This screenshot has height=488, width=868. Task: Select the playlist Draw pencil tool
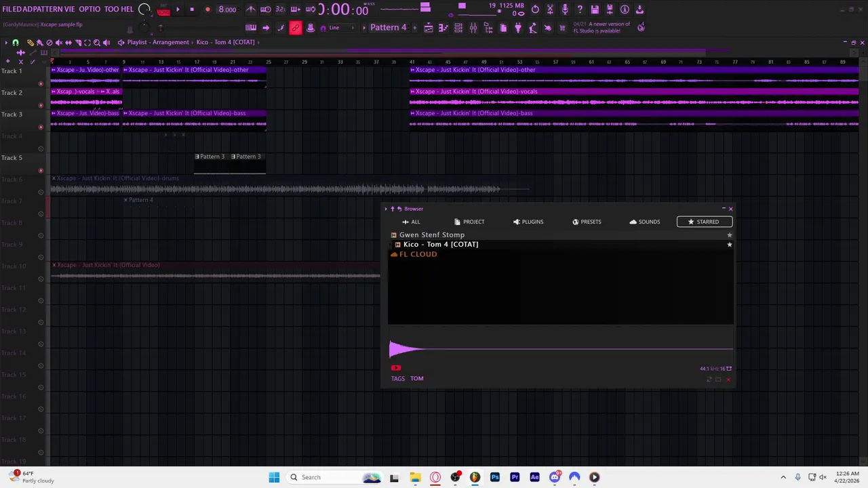(x=30, y=43)
